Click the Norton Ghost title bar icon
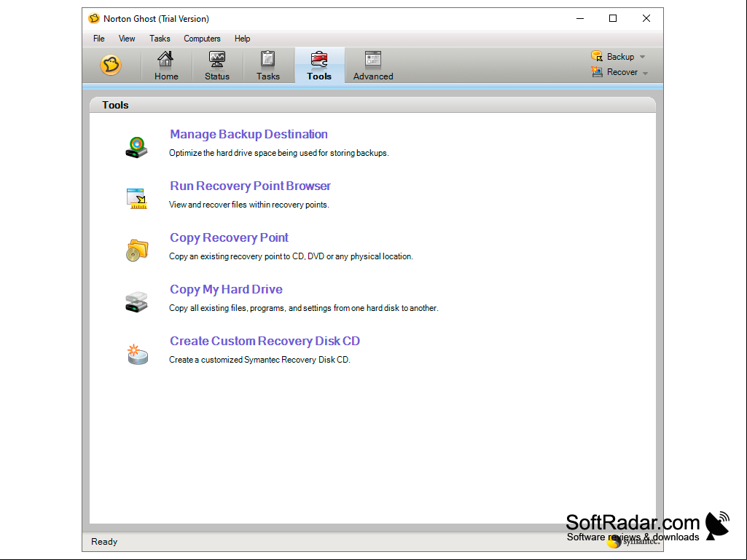The image size is (747, 560). tap(94, 19)
